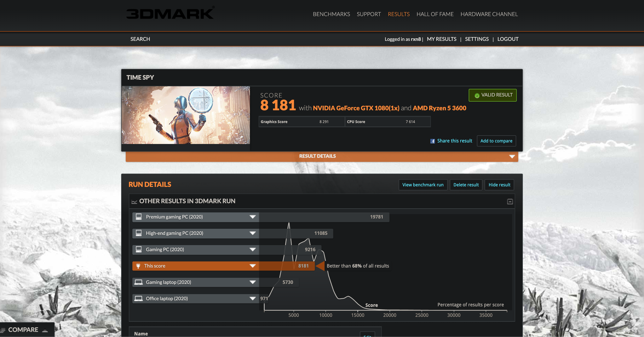Screen dimensions: 644x337
Task: Go to My Results
Action: (442, 39)
